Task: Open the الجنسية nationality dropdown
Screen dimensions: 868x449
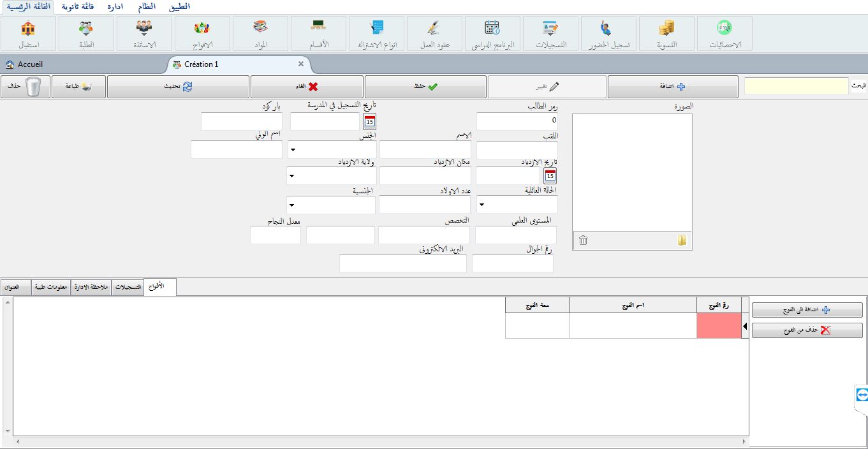Action: point(292,205)
